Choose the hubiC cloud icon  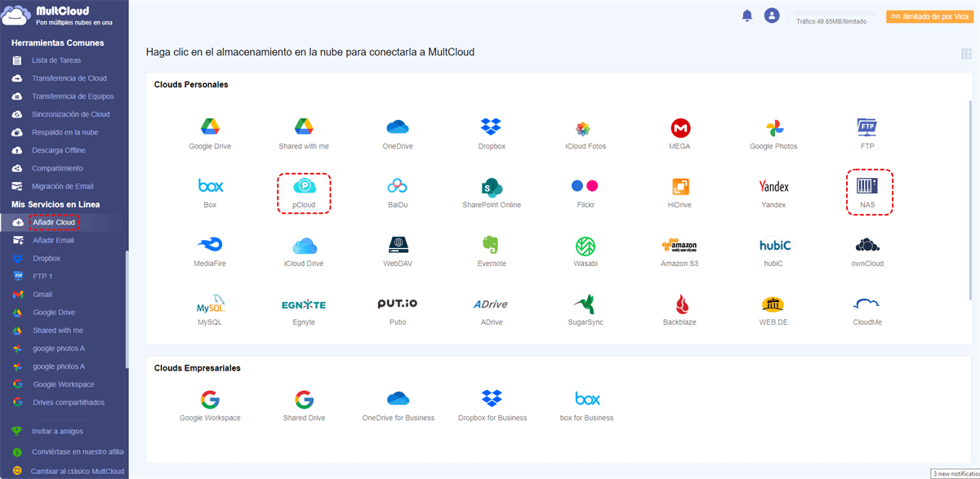point(775,246)
